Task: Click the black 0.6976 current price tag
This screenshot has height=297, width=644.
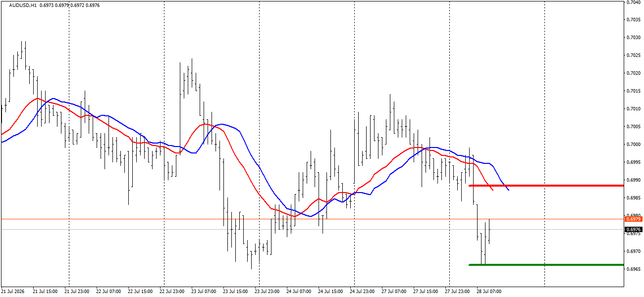Action: [634, 230]
